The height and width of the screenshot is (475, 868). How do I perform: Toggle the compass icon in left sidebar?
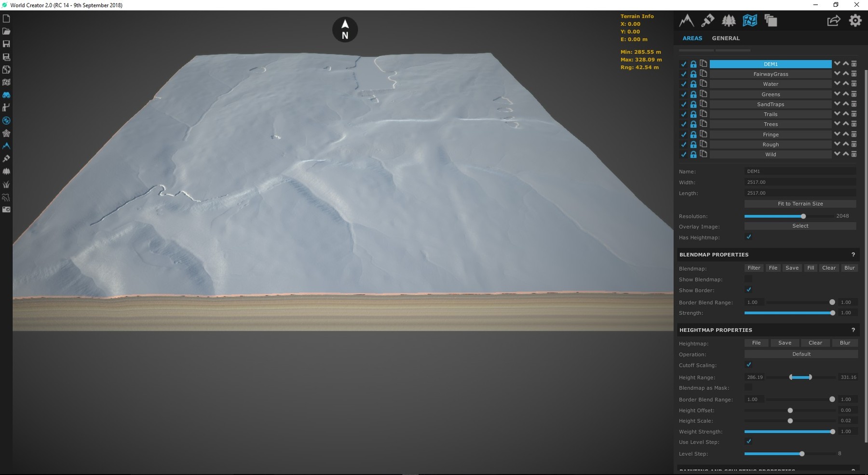6,120
